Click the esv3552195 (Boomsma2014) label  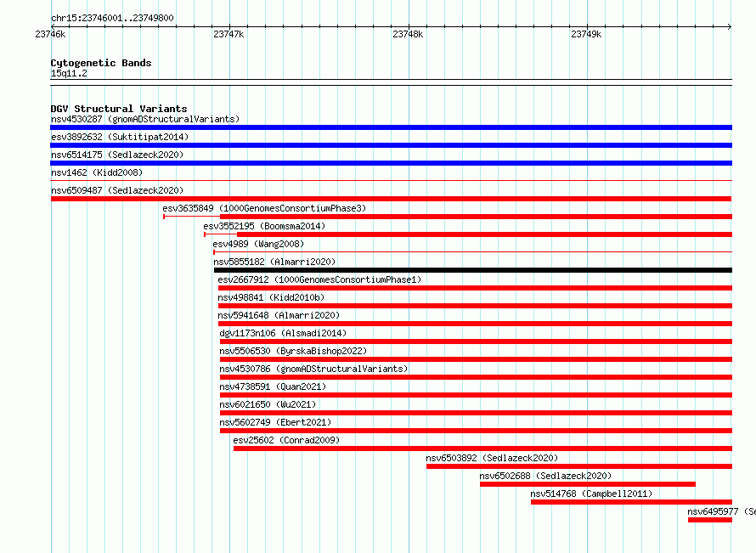pyautogui.click(x=264, y=226)
